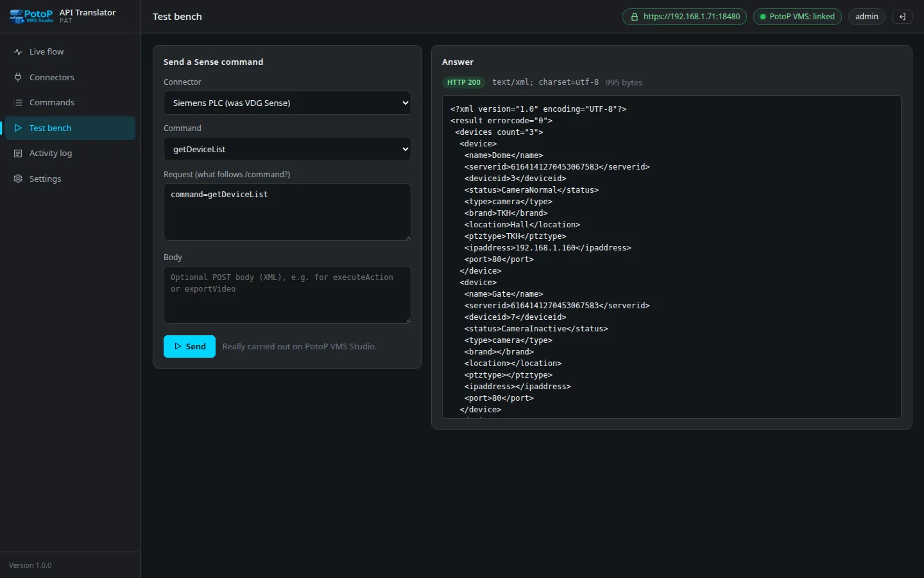Image resolution: width=924 pixels, height=578 pixels.
Task: Click the Test bench play icon
Action: tap(18, 128)
